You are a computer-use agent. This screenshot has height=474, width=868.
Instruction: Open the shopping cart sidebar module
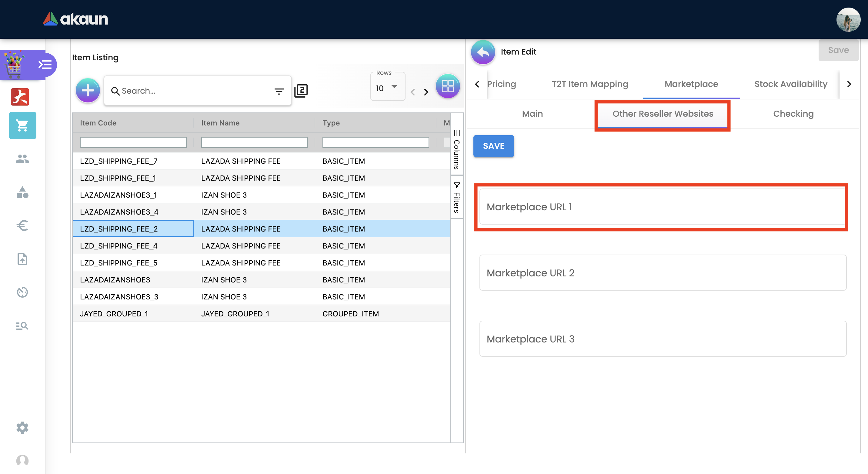coord(22,125)
